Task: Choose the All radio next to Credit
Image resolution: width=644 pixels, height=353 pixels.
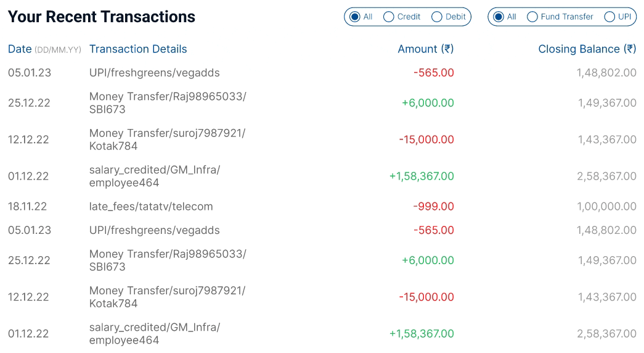Action: (x=355, y=17)
